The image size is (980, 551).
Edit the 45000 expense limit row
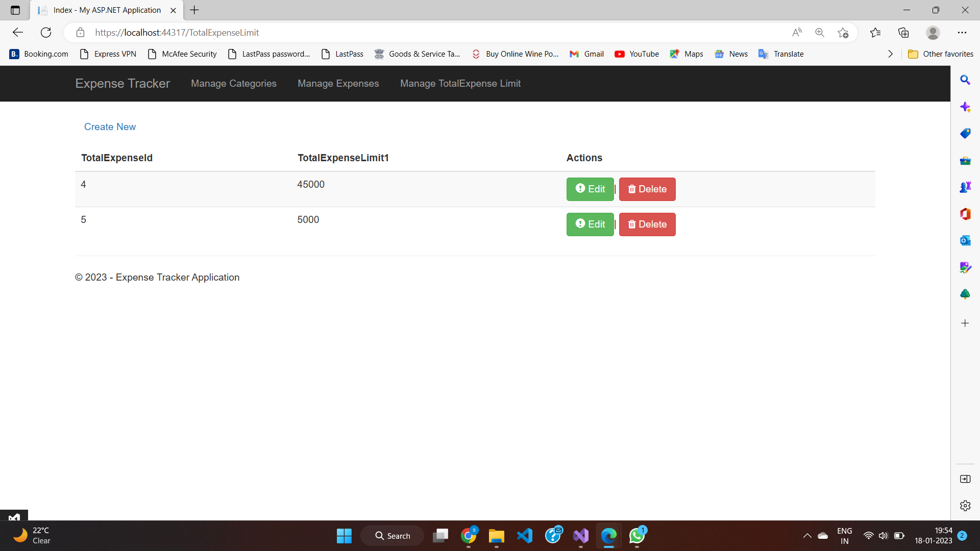pos(590,189)
